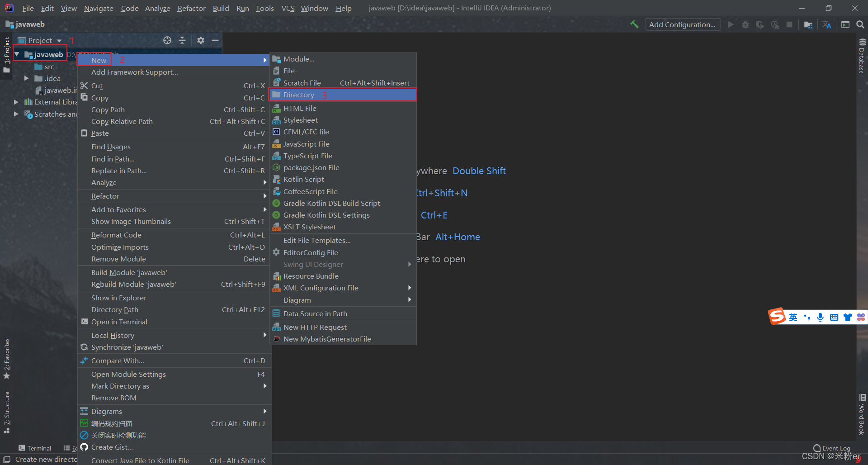This screenshot has height=465, width=868.
Task: Click the Sogou microphone voice input icon
Action: (x=820, y=317)
